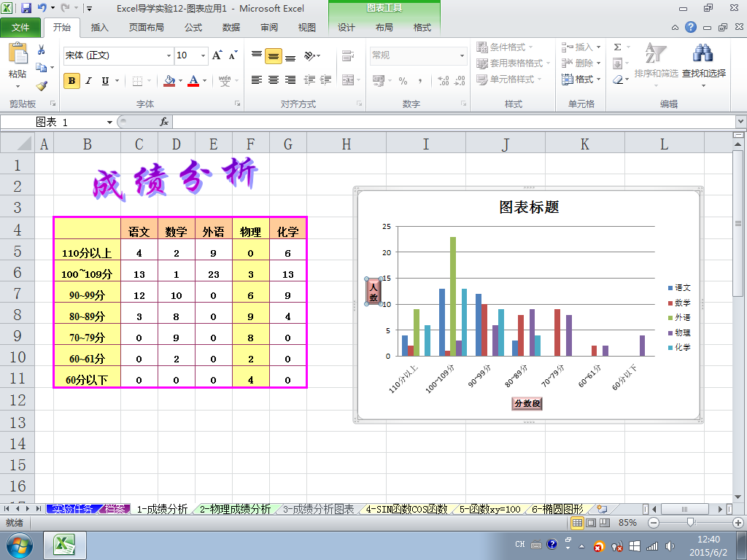Toggle align text right

pyautogui.click(x=290, y=80)
